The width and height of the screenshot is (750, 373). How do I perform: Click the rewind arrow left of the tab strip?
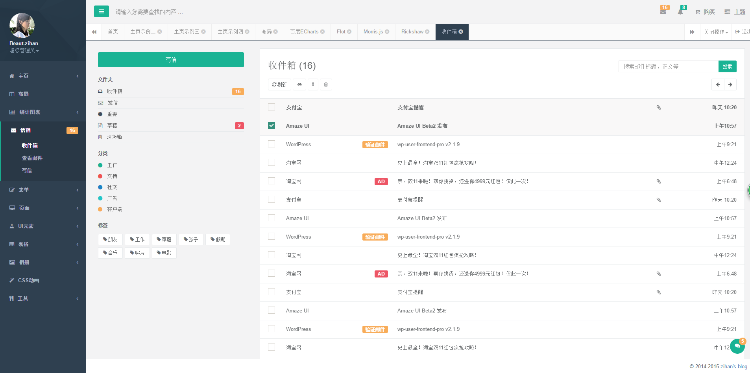94,32
